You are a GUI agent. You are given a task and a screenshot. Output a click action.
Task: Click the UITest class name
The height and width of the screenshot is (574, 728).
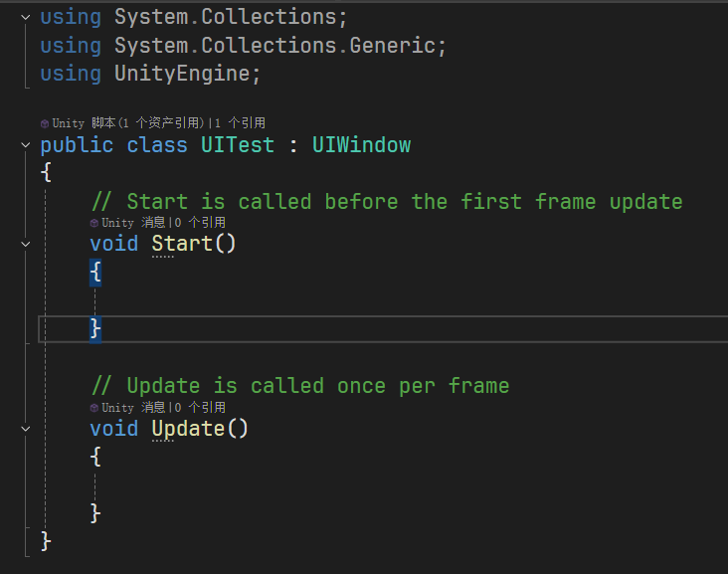238,145
